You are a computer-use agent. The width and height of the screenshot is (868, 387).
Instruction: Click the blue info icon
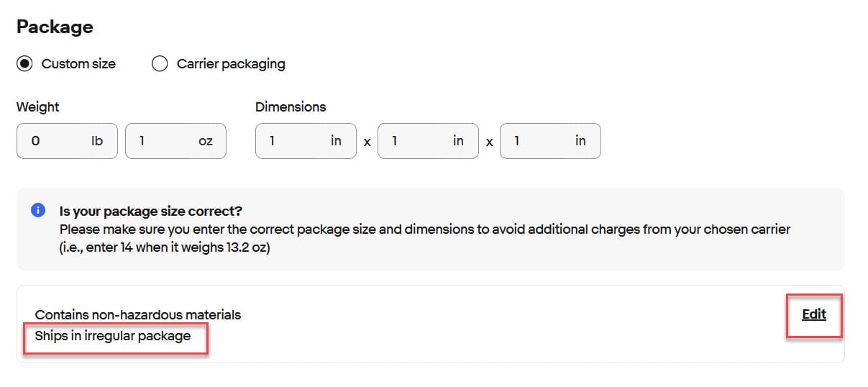coord(38,211)
